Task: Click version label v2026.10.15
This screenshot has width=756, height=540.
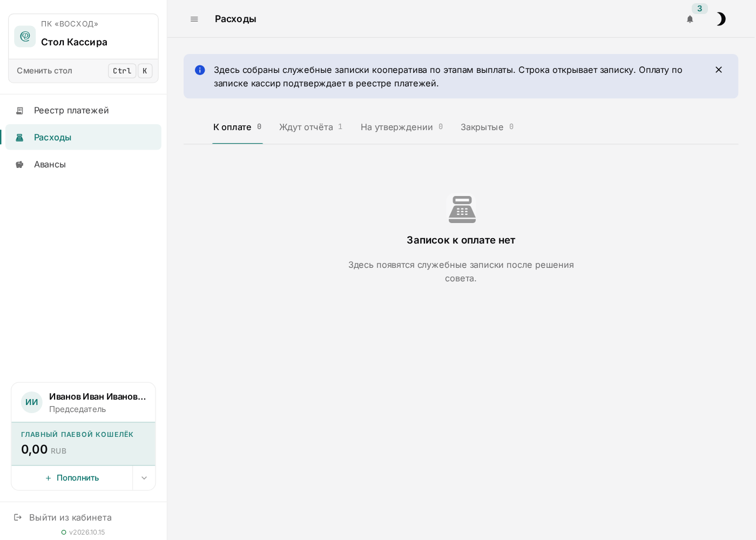Action: [87, 532]
